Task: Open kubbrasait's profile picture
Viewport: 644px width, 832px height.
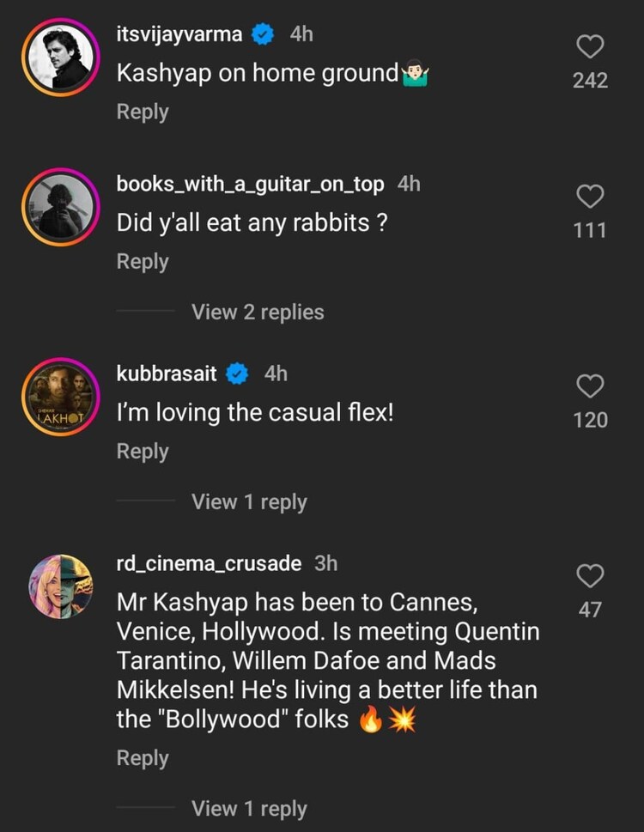Action: coord(60,398)
